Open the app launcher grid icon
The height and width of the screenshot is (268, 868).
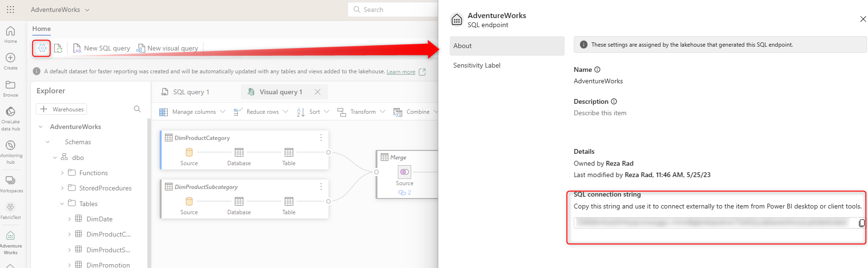click(x=10, y=10)
